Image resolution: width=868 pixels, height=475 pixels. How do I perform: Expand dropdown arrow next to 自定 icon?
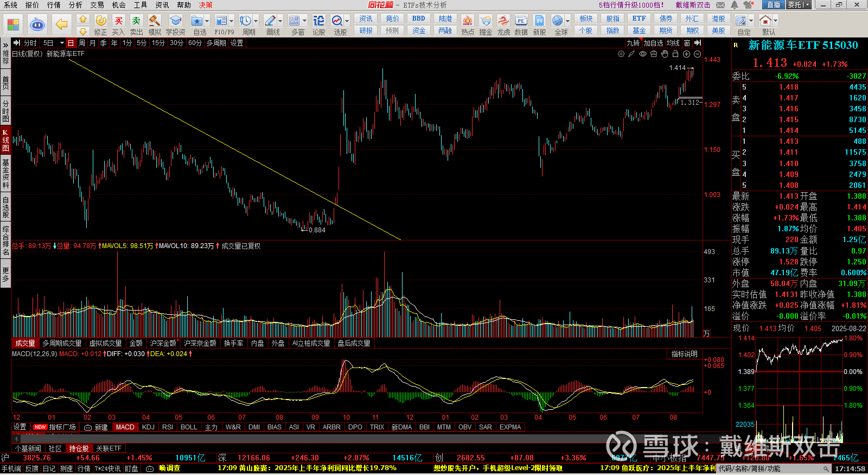coord(751,21)
